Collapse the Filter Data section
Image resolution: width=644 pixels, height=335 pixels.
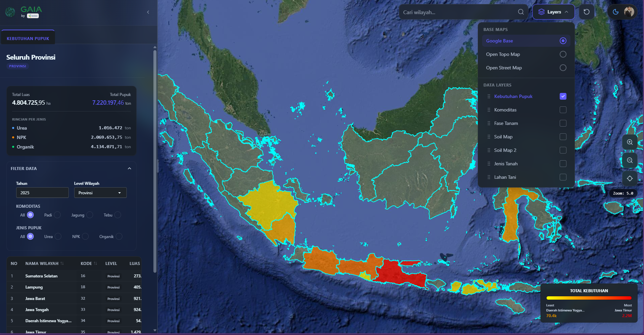(x=129, y=168)
